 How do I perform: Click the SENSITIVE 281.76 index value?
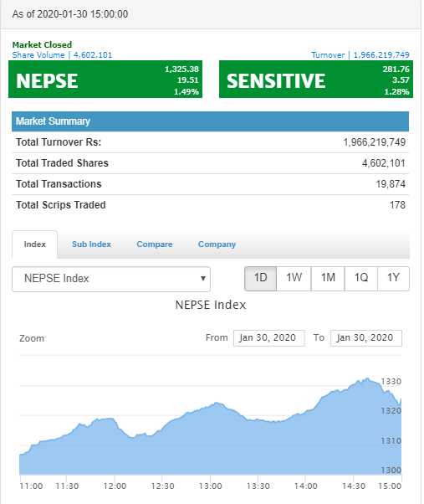click(x=396, y=69)
